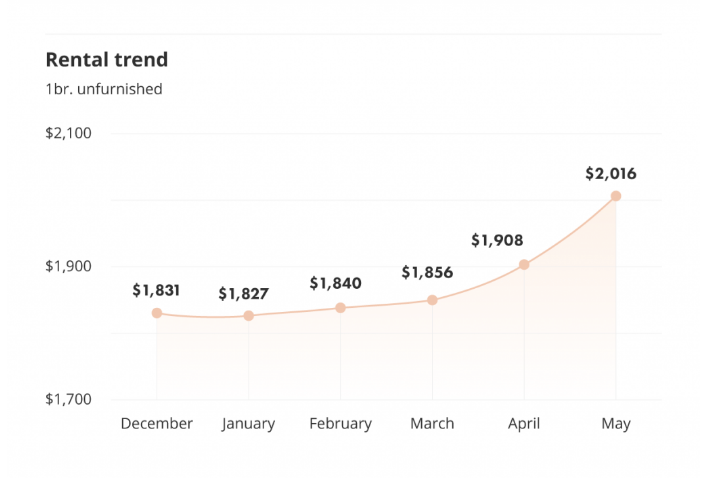Select the $1,831 value label
The image size is (706, 478).
(156, 290)
